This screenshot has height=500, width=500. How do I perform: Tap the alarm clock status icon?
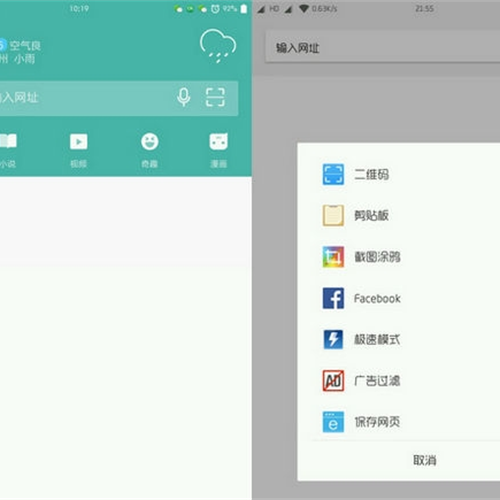tap(215, 9)
